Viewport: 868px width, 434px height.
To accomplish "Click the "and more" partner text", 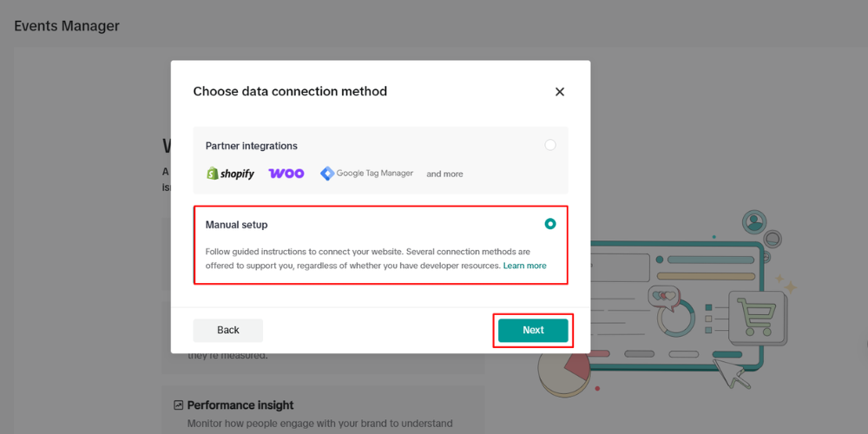I will click(x=444, y=174).
